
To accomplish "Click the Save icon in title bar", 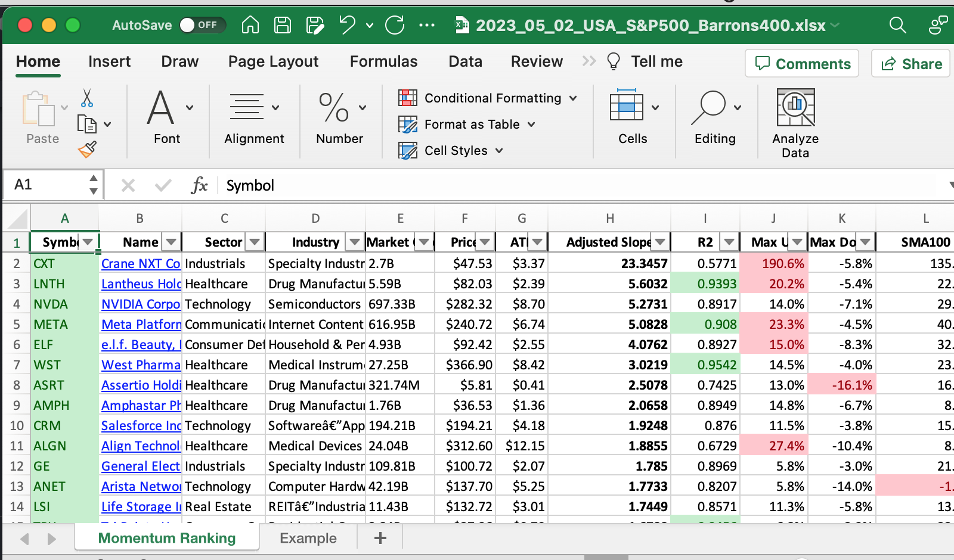I will 283,25.
